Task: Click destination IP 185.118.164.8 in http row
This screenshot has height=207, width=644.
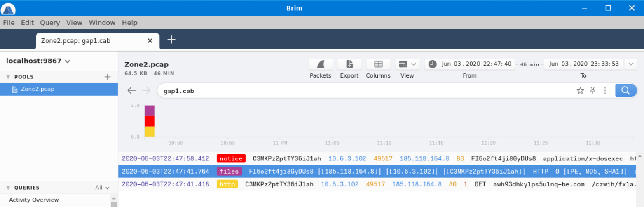Action: (417, 184)
